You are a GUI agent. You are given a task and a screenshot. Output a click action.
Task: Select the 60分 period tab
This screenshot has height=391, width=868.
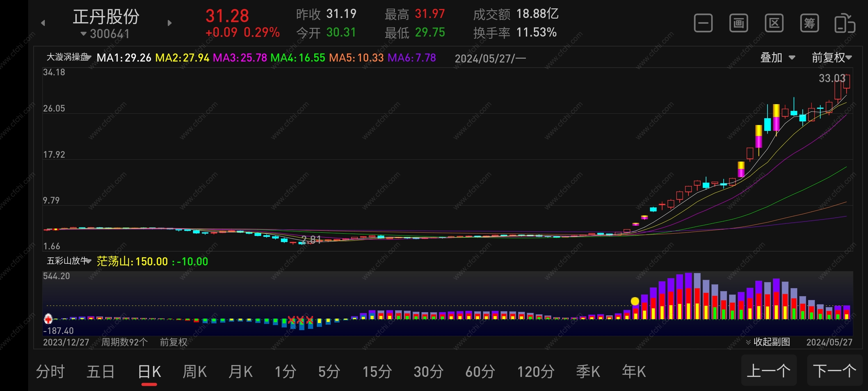[x=480, y=372]
